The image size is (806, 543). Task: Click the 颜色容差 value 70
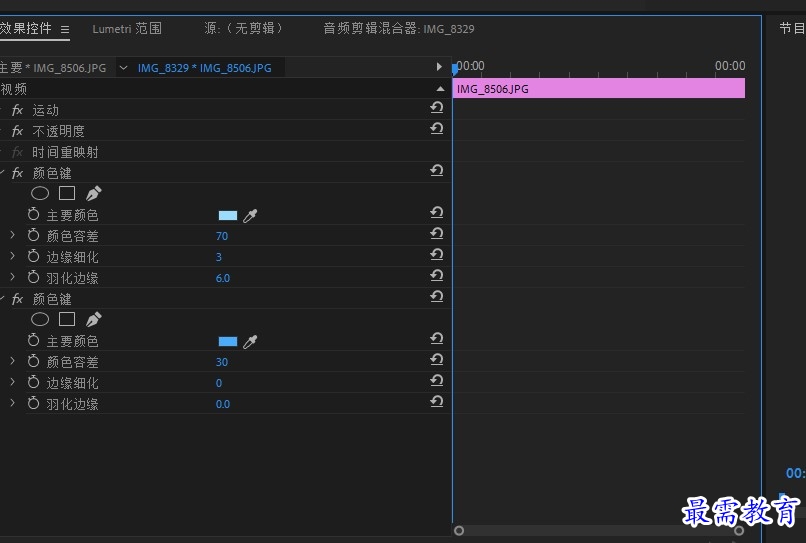222,236
